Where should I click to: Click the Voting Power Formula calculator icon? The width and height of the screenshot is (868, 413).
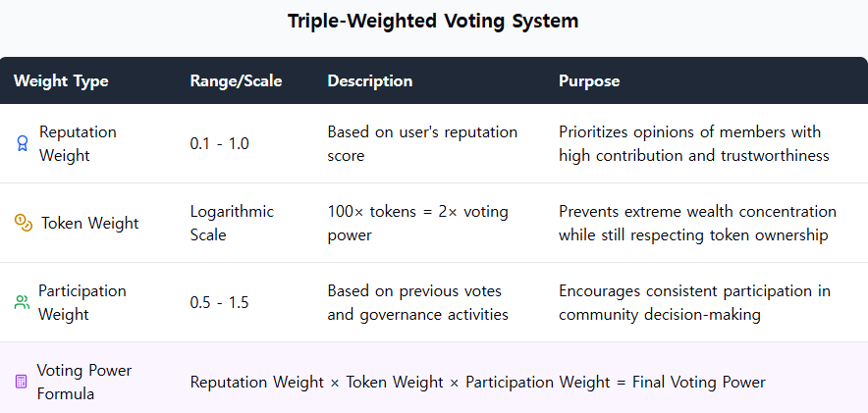tap(21, 382)
